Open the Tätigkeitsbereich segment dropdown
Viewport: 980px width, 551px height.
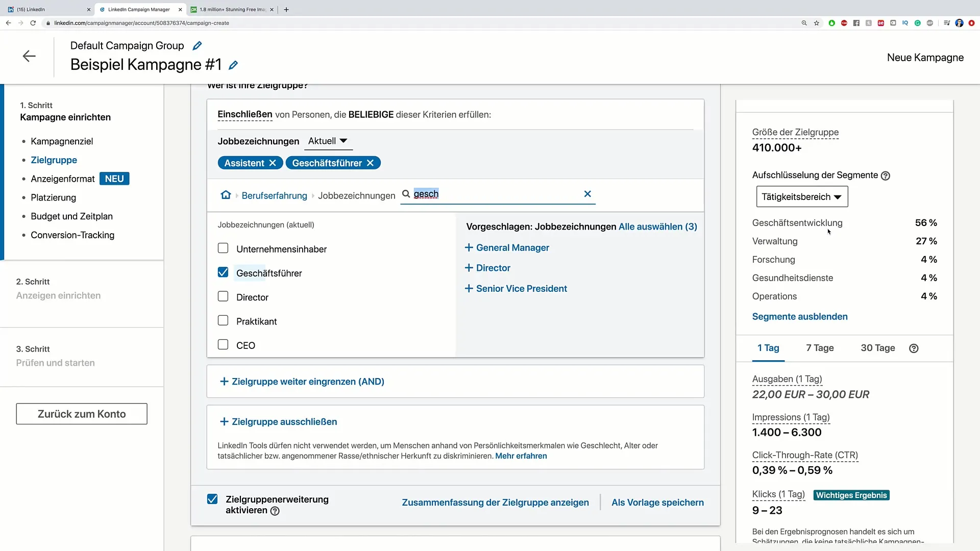pyautogui.click(x=802, y=197)
